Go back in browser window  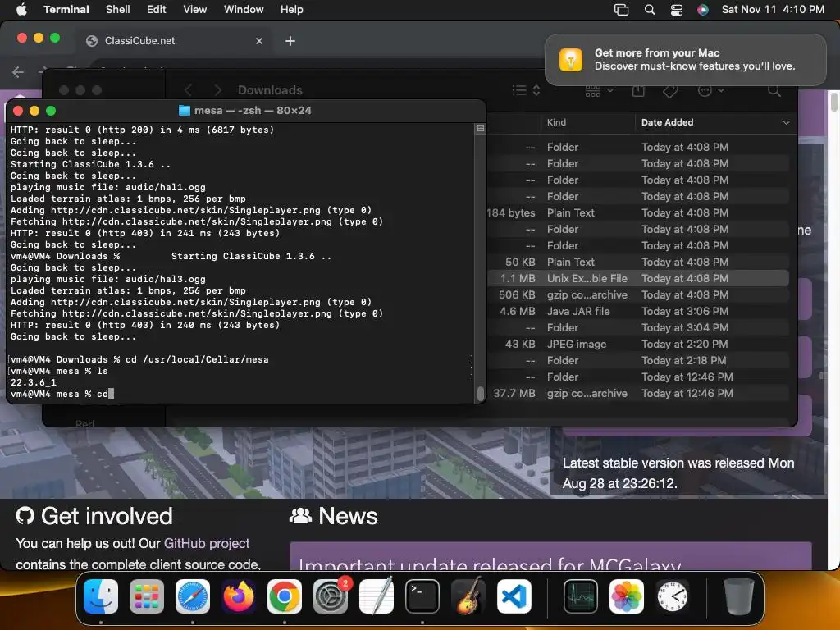18,72
